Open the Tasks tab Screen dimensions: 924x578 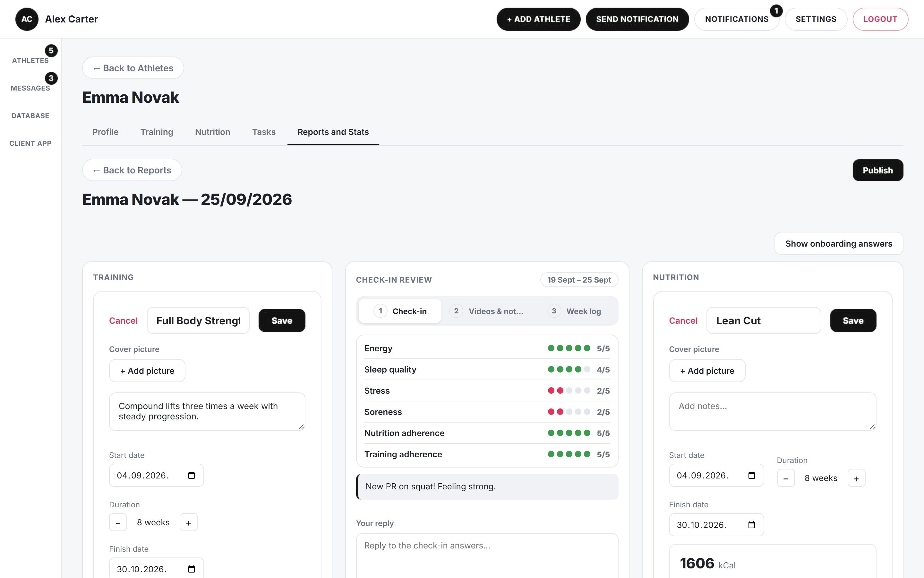264,132
